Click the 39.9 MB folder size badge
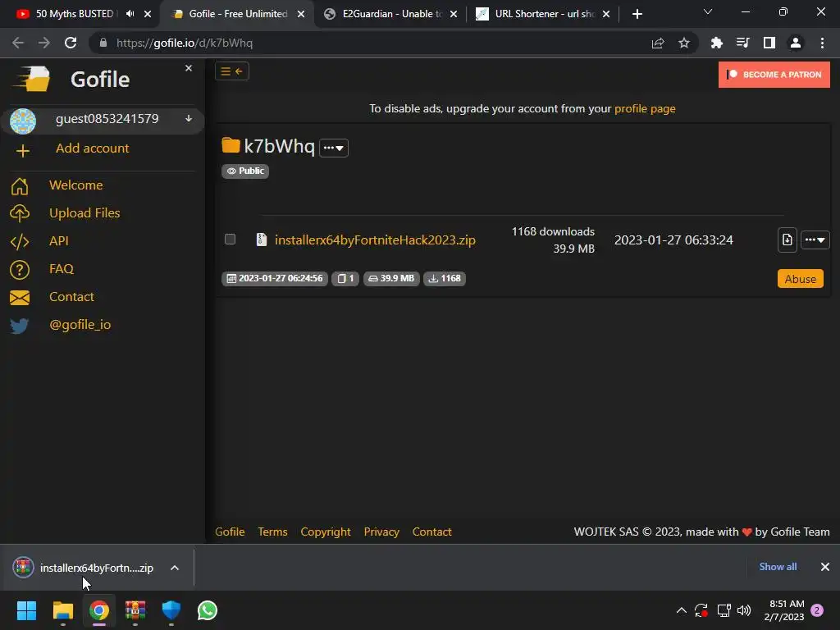 [x=391, y=279]
